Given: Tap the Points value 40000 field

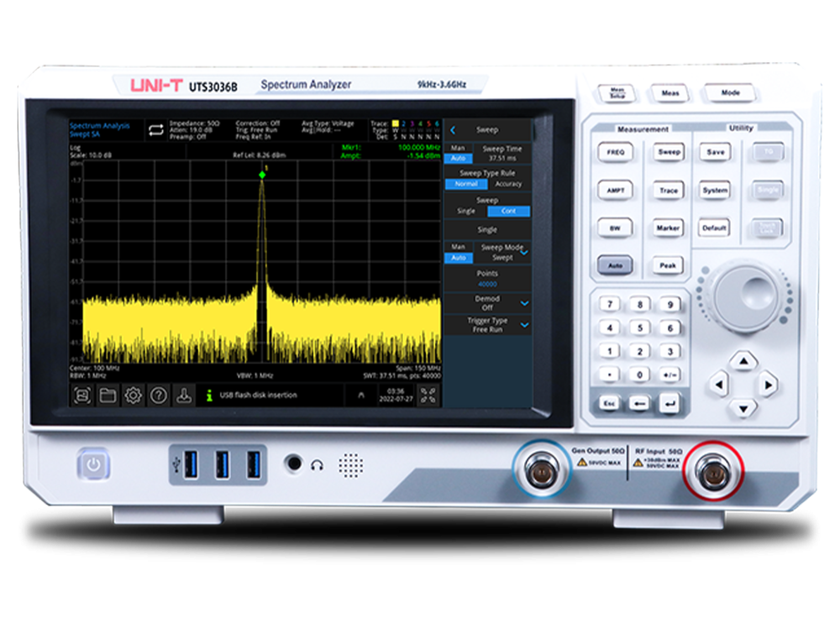Looking at the screenshot, I should pyautogui.click(x=487, y=284).
